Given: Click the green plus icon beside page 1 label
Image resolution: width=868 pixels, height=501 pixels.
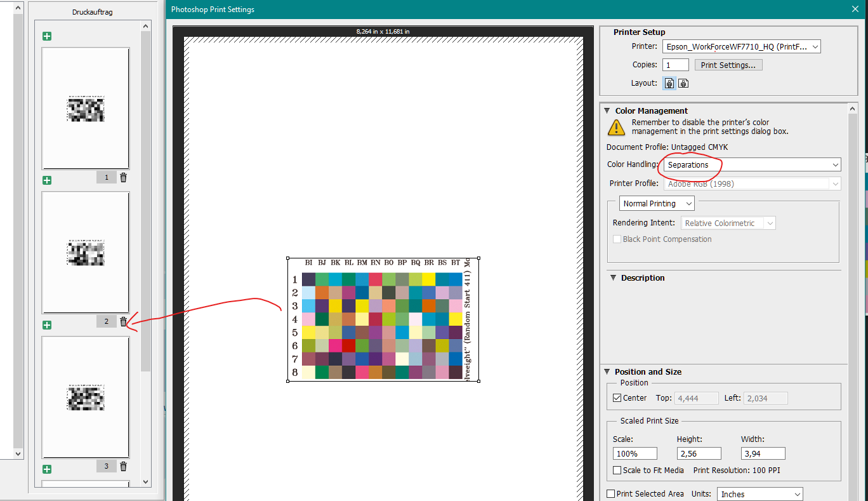Looking at the screenshot, I should pyautogui.click(x=47, y=180).
